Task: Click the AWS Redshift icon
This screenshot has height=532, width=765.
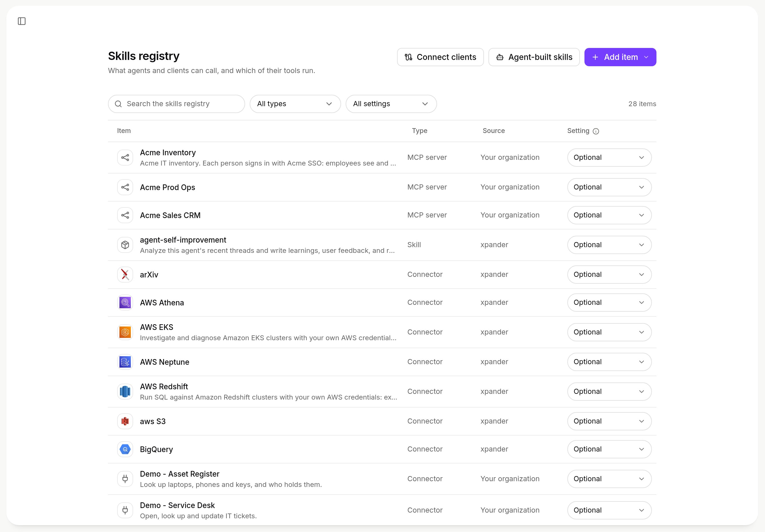Action: [x=125, y=391]
